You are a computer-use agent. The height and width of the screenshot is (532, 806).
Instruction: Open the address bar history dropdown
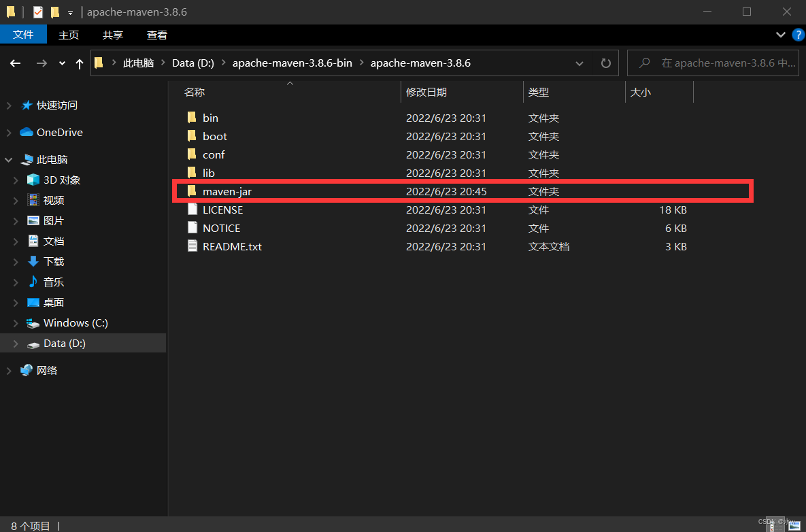580,63
